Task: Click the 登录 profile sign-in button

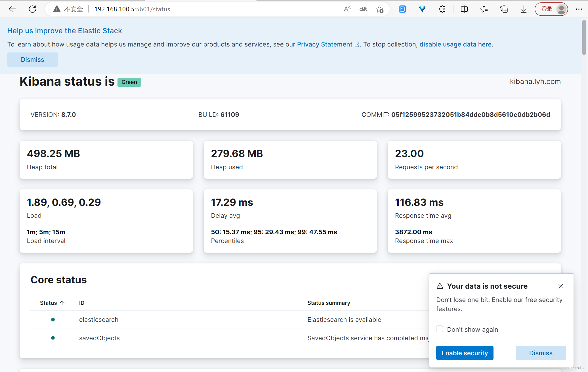Action: (x=551, y=9)
